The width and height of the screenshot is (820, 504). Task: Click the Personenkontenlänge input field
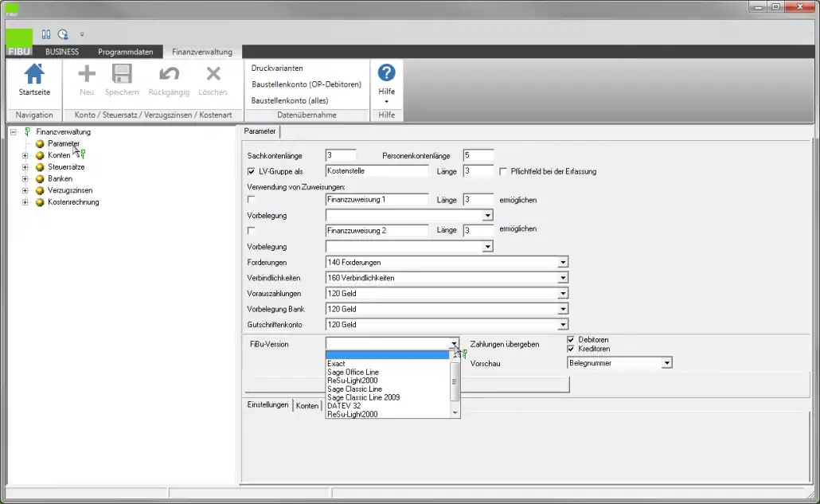[478, 155]
